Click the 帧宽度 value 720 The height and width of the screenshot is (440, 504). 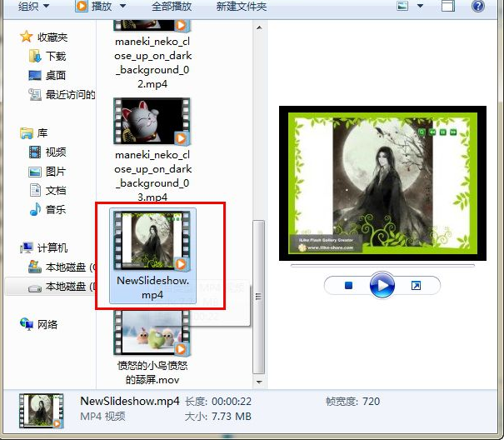click(x=371, y=401)
